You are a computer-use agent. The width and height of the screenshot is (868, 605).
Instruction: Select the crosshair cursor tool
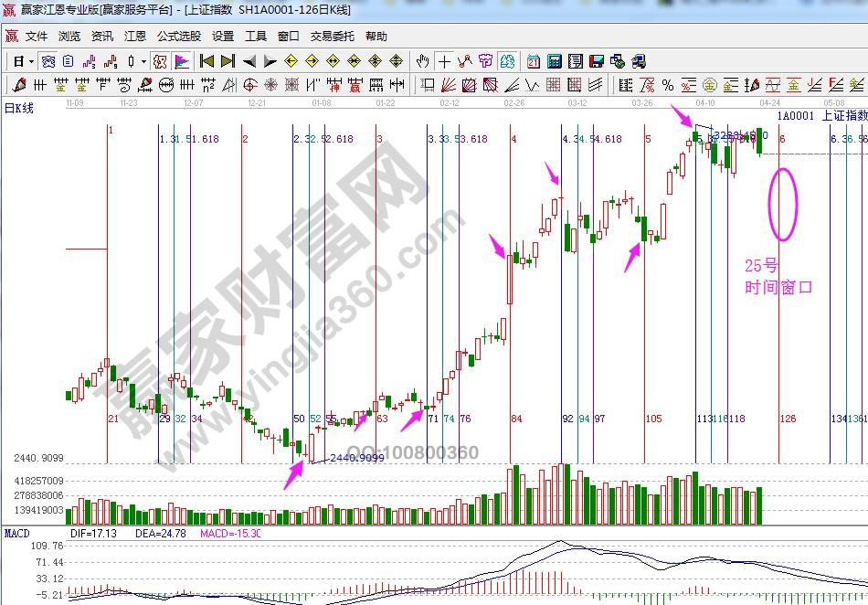[444, 61]
